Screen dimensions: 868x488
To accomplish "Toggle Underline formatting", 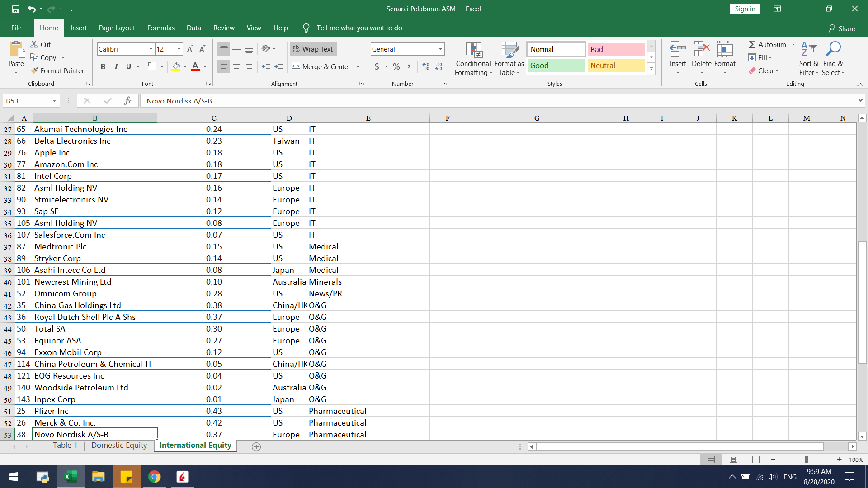I will tap(128, 66).
